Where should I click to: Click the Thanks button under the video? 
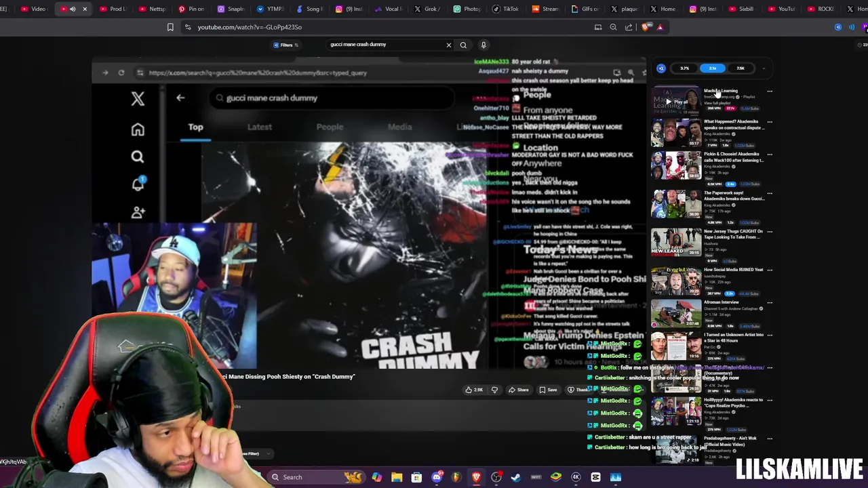coord(578,390)
